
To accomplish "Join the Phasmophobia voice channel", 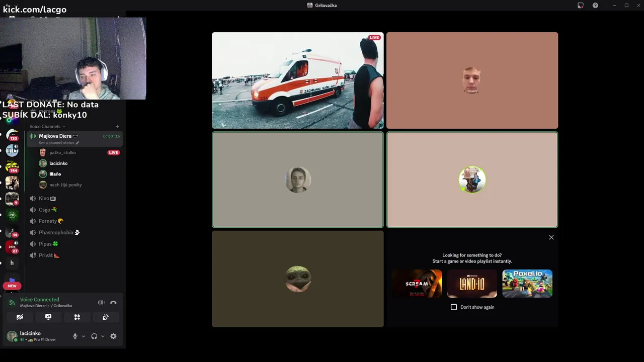I will [x=74, y=233].
